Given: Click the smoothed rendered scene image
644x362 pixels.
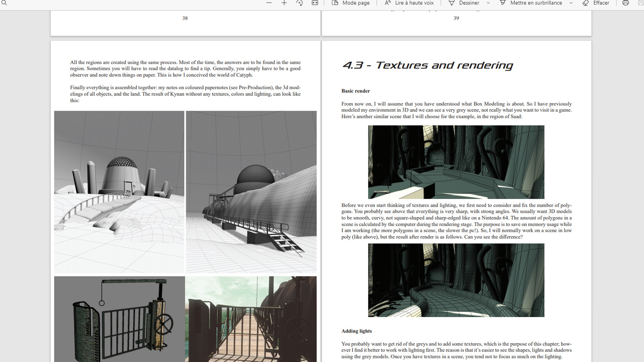Looking at the screenshot, I should tap(456, 280).
